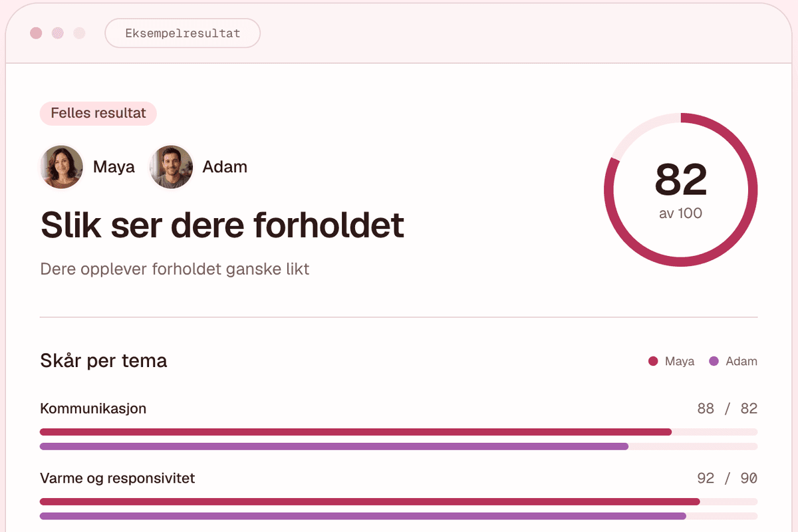Screen dimensions: 798x532
Task: Click the Felles resultat badge
Action: coord(98,113)
